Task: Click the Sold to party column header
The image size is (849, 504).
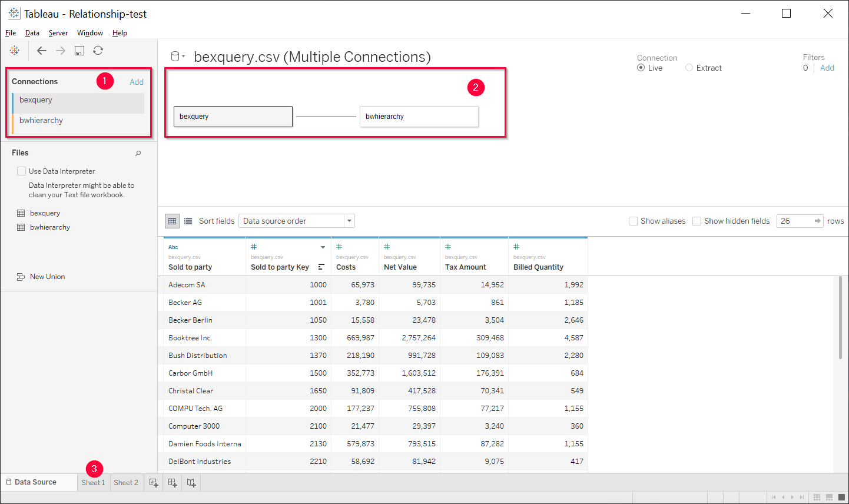Action: tap(204, 257)
